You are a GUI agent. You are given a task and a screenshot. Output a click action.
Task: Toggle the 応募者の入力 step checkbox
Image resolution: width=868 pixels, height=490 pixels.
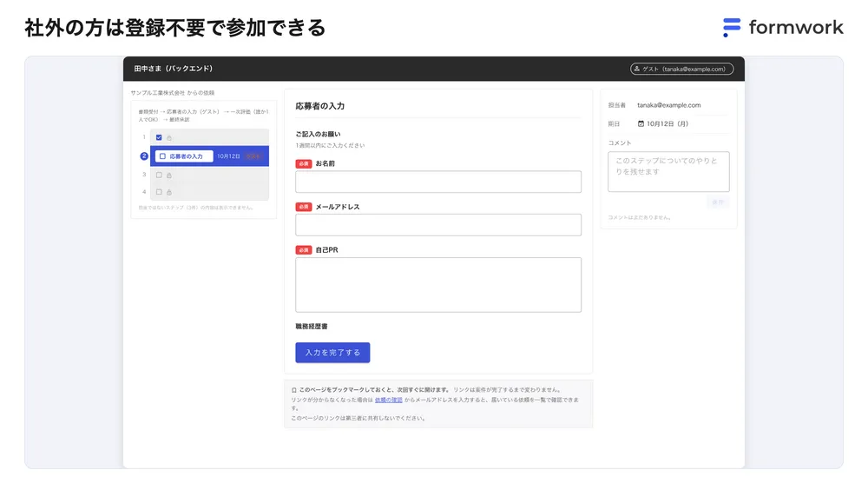[163, 156]
